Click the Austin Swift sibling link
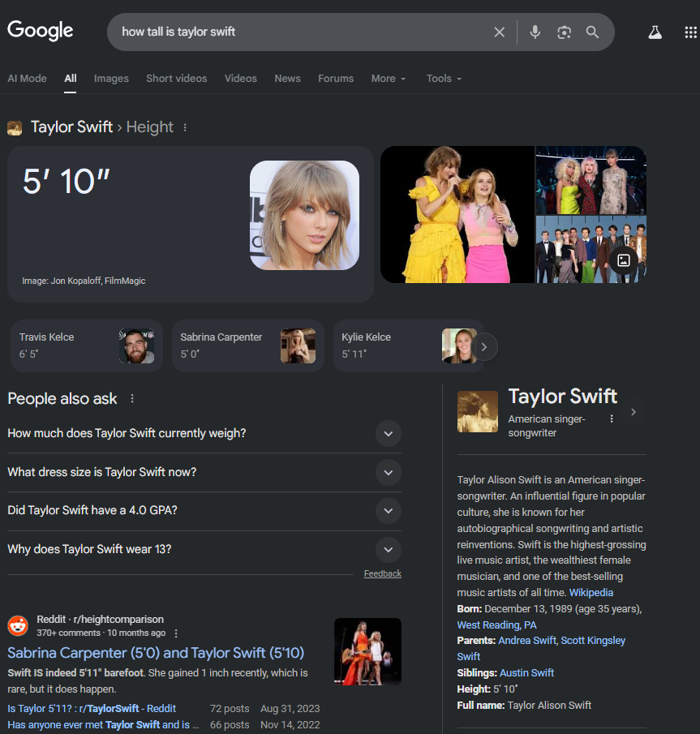This screenshot has height=734, width=700. (x=526, y=673)
